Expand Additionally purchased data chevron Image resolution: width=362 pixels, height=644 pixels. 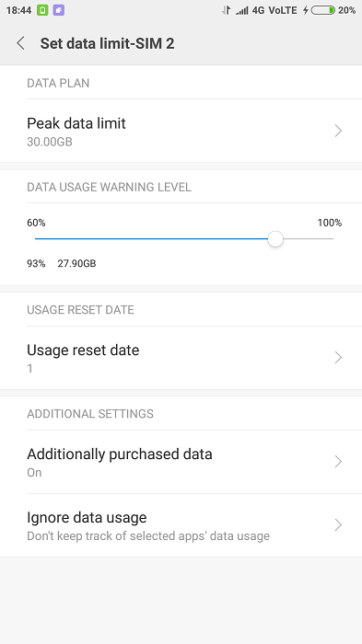click(338, 462)
